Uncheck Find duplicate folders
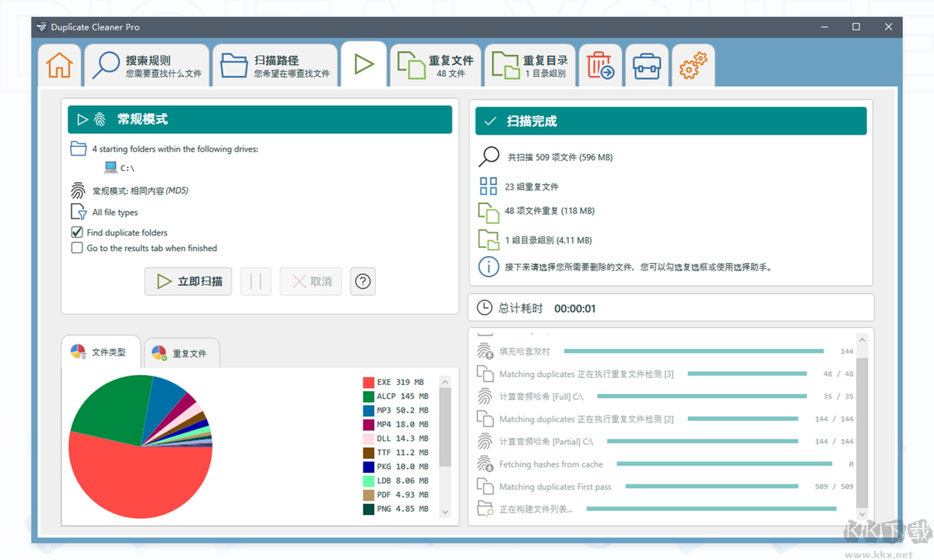 click(76, 232)
